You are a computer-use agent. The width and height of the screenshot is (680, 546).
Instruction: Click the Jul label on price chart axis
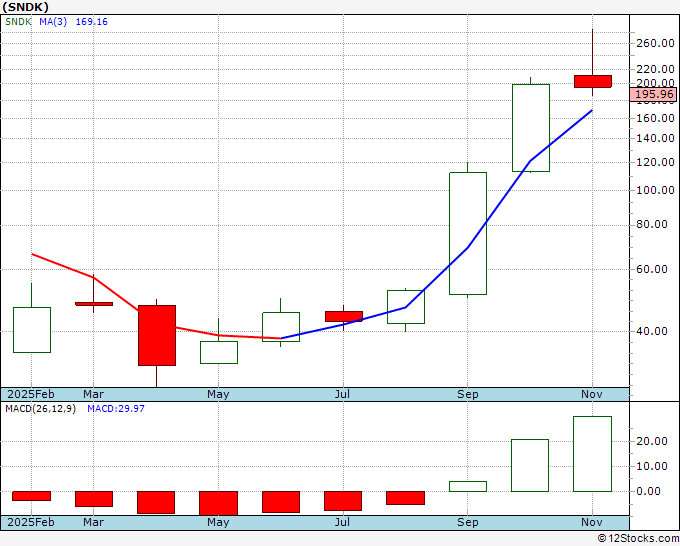[x=343, y=394]
